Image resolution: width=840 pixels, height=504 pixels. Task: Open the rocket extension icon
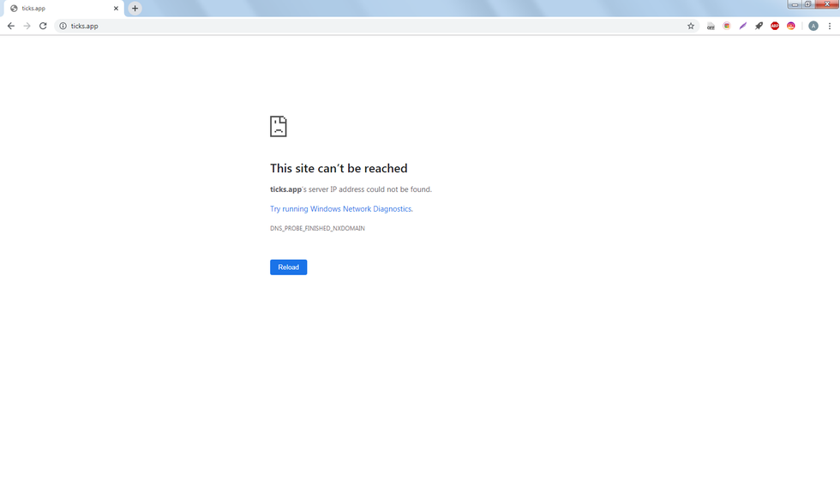tap(759, 26)
